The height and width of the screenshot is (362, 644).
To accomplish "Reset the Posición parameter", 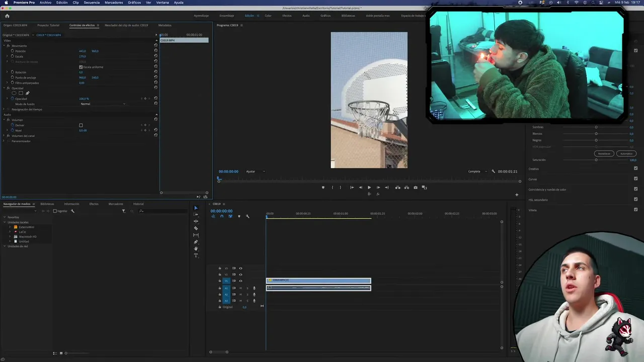I will tap(155, 51).
